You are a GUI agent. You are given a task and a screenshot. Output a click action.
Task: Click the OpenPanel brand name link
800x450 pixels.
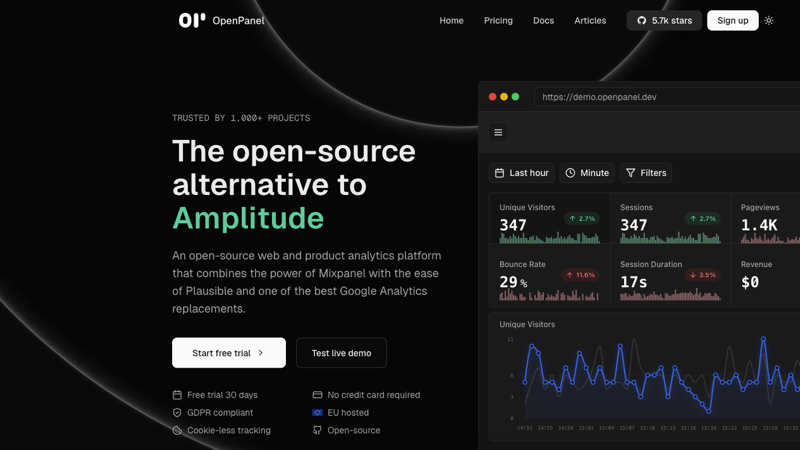tap(238, 20)
